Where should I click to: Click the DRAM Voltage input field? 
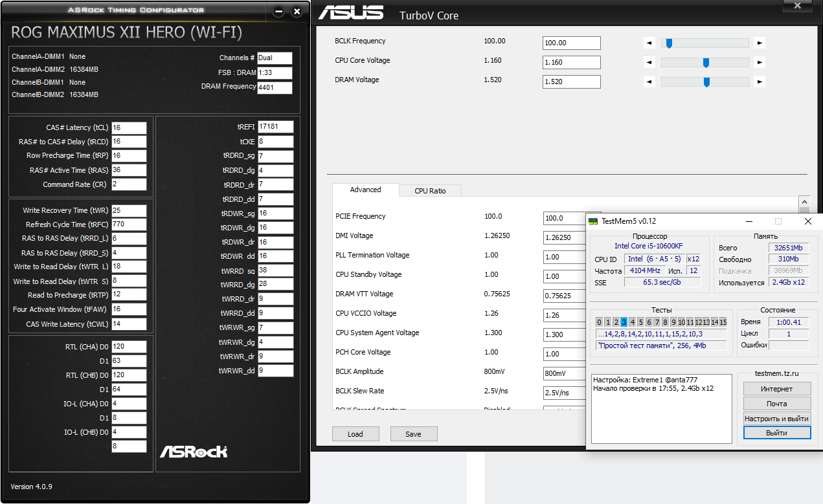(x=572, y=82)
